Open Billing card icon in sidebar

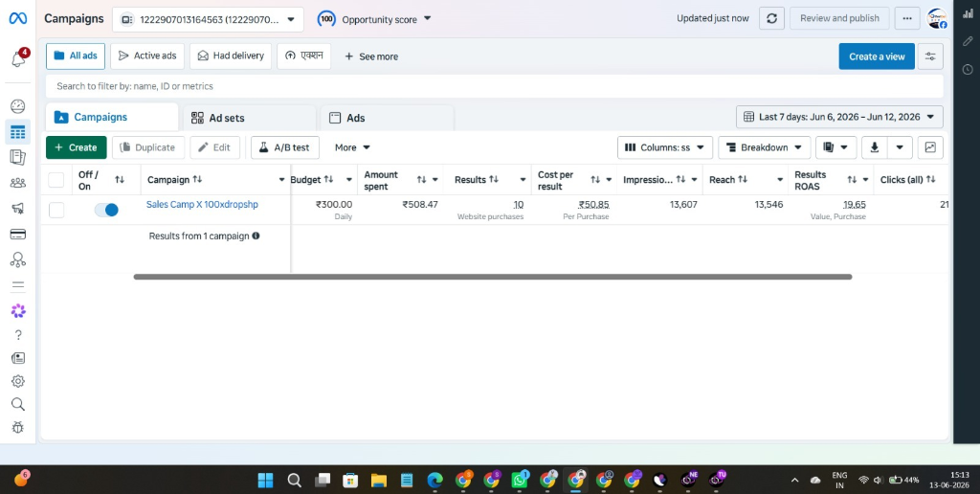[x=18, y=235]
